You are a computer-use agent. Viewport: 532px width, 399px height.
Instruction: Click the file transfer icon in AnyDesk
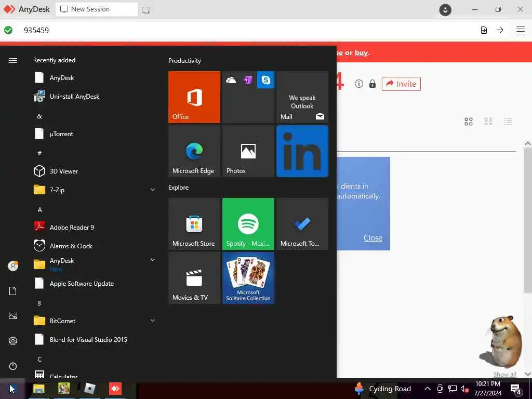(x=484, y=30)
